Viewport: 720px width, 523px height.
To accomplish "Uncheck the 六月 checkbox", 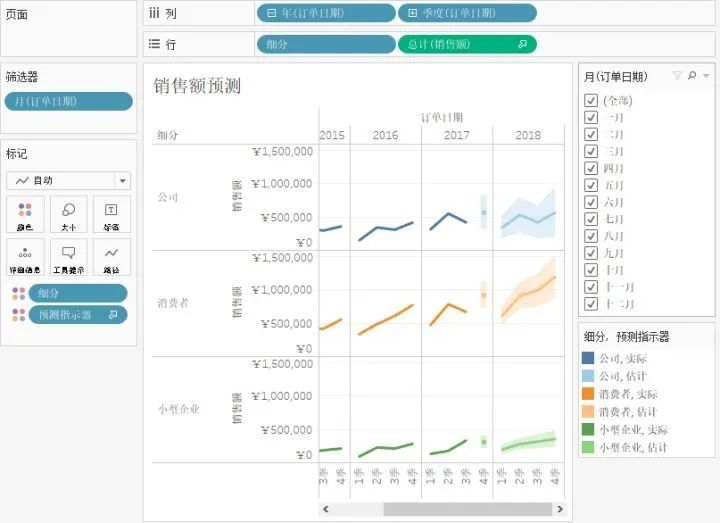I will point(591,202).
